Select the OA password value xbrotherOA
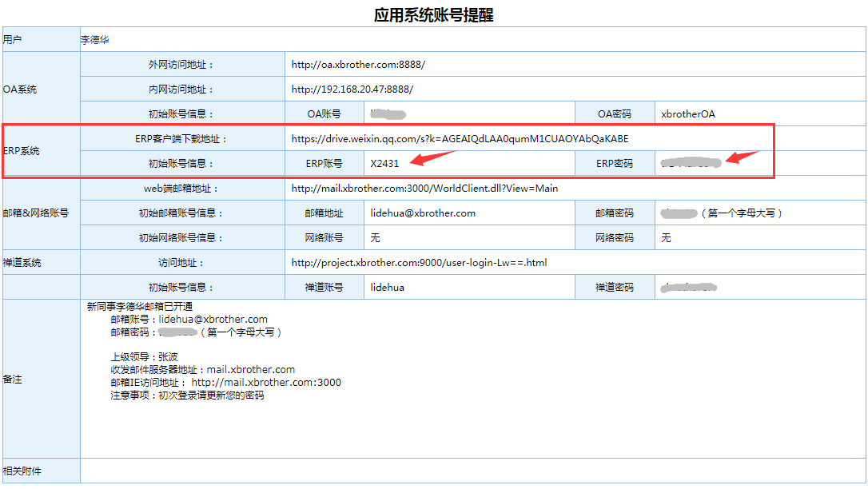 (688, 114)
